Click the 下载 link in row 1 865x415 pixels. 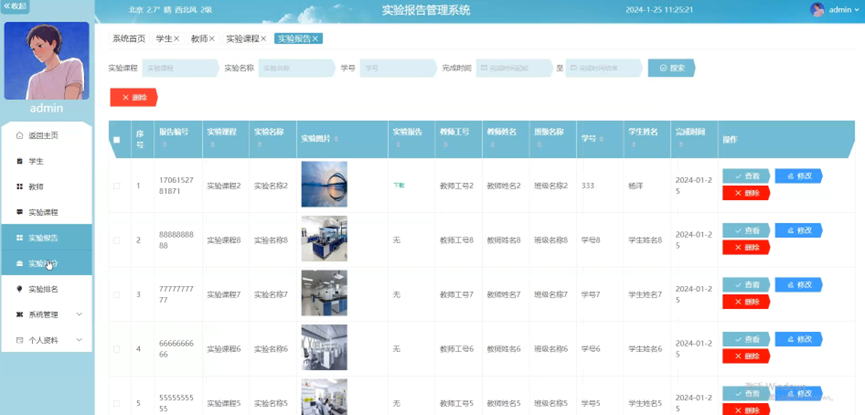coord(398,186)
